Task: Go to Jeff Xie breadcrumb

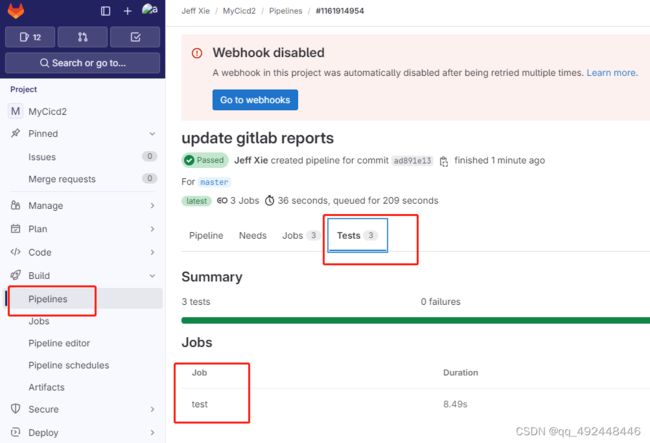Action: click(x=195, y=11)
